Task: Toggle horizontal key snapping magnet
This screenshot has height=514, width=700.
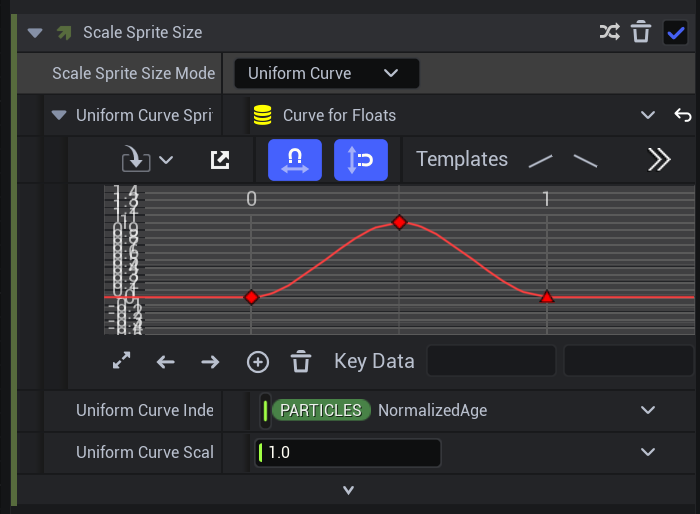Action: tap(295, 160)
